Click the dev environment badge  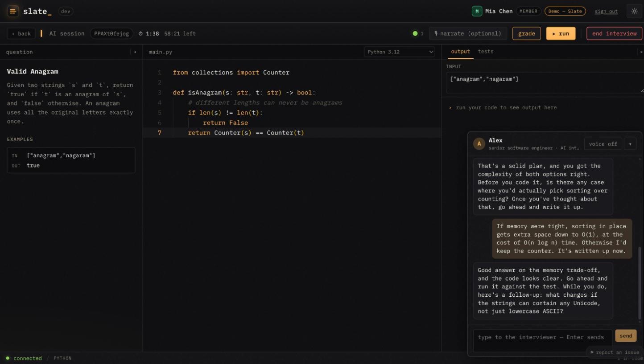point(66,11)
